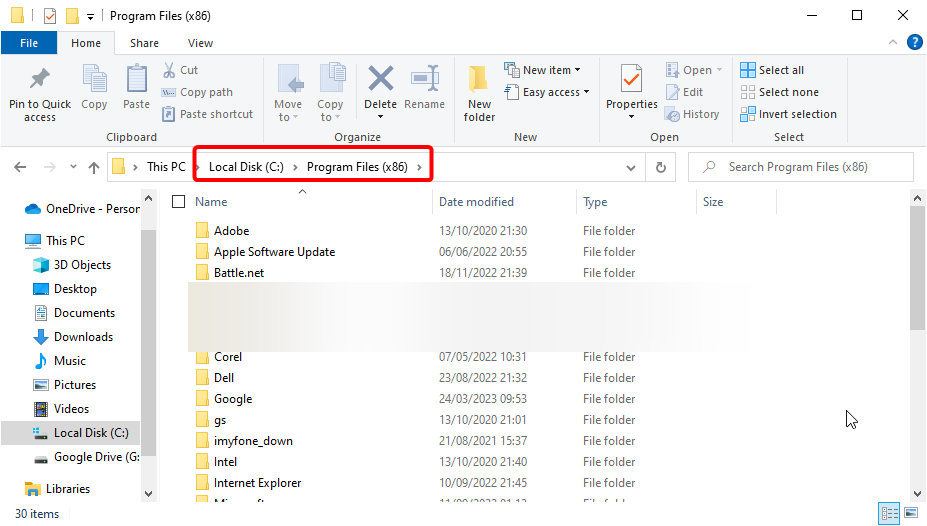The height and width of the screenshot is (526, 927).
Task: Refresh the address bar location
Action: click(661, 167)
